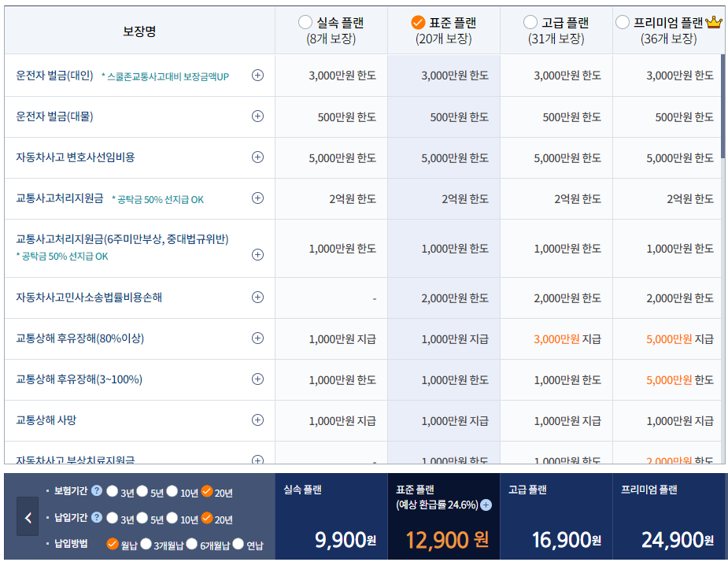Choose 월납 payment method
This screenshot has width=728, height=562.
(113, 544)
